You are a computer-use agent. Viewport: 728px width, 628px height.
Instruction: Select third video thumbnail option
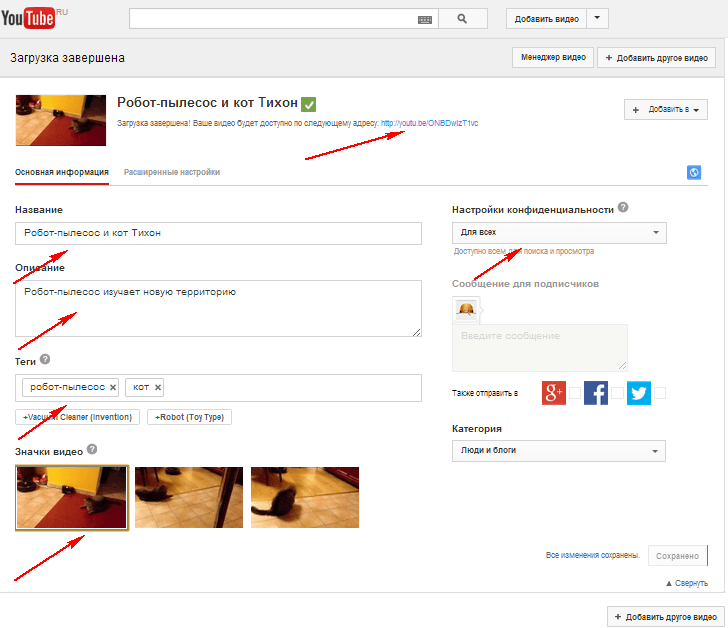tap(305, 498)
